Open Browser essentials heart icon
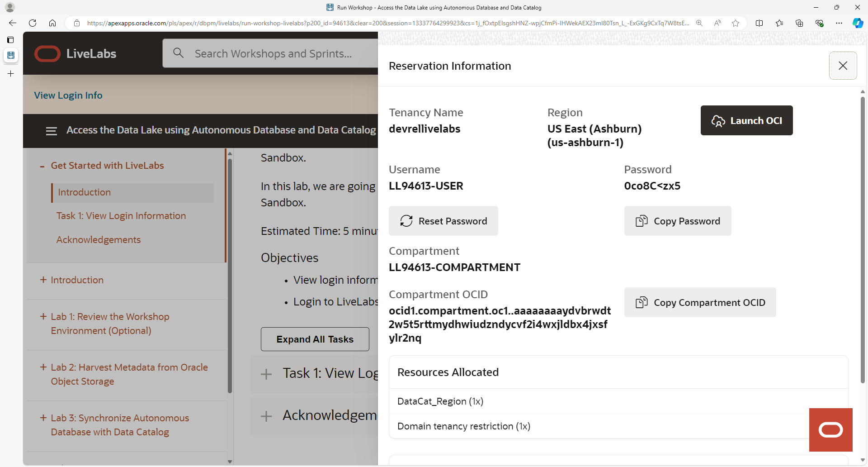Viewport: 868px width, 467px height. tap(819, 23)
